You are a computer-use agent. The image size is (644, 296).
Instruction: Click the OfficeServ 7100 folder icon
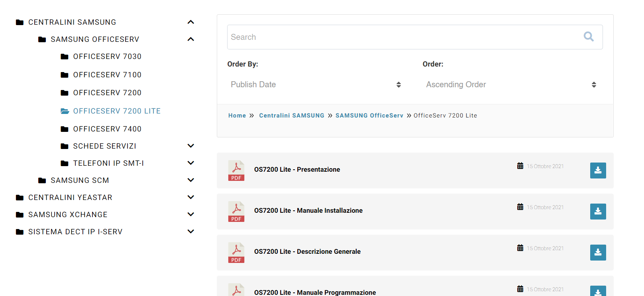click(65, 75)
